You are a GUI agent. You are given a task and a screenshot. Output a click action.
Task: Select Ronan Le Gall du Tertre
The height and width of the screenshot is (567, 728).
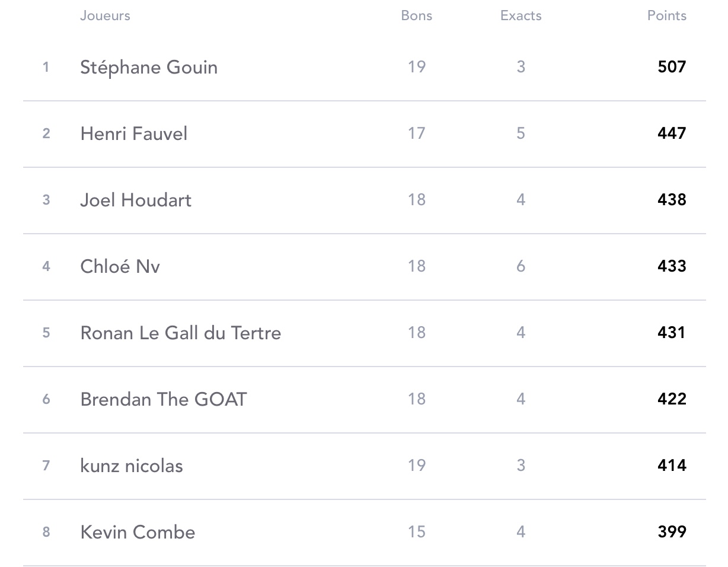coord(181,333)
